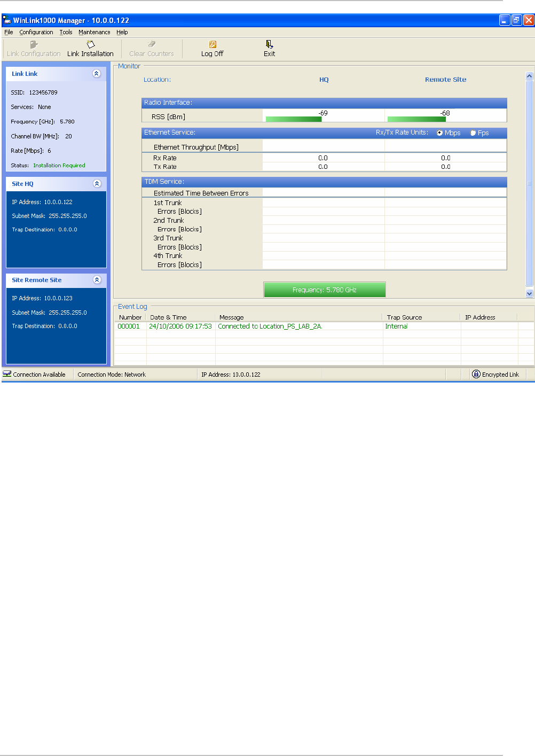Click the SSID value 123456789

pos(43,92)
